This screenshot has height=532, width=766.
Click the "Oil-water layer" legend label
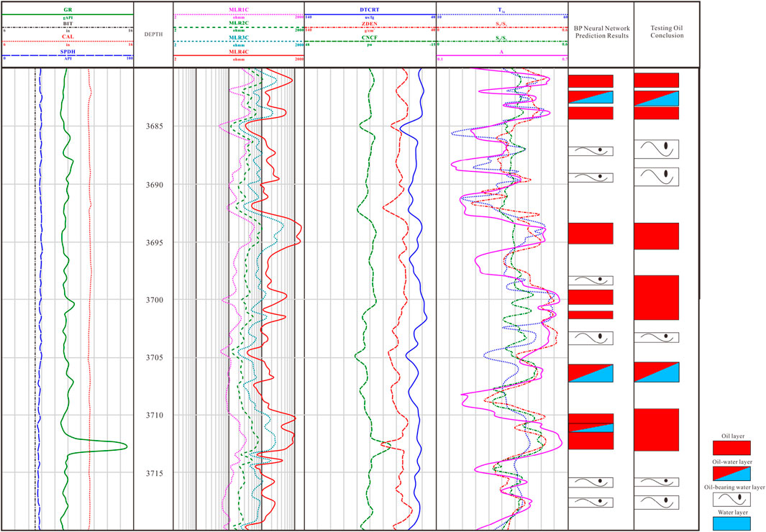[732, 462]
